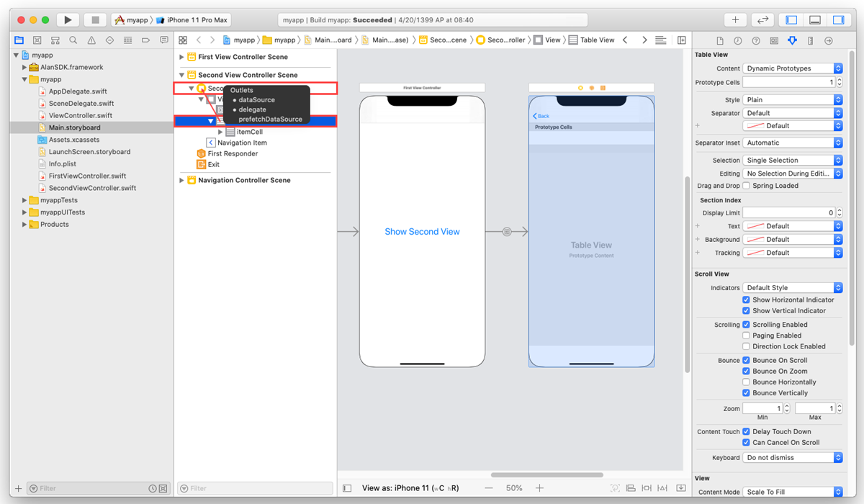864x504 pixels.
Task: Click the Resolve Auto Layout Issues icon
Action: click(x=662, y=487)
